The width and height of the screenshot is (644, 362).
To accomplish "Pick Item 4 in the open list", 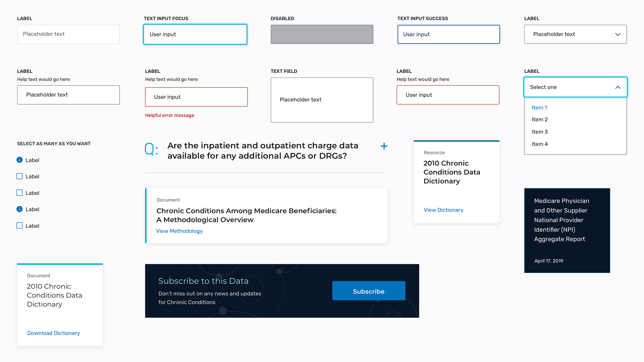I will point(540,144).
